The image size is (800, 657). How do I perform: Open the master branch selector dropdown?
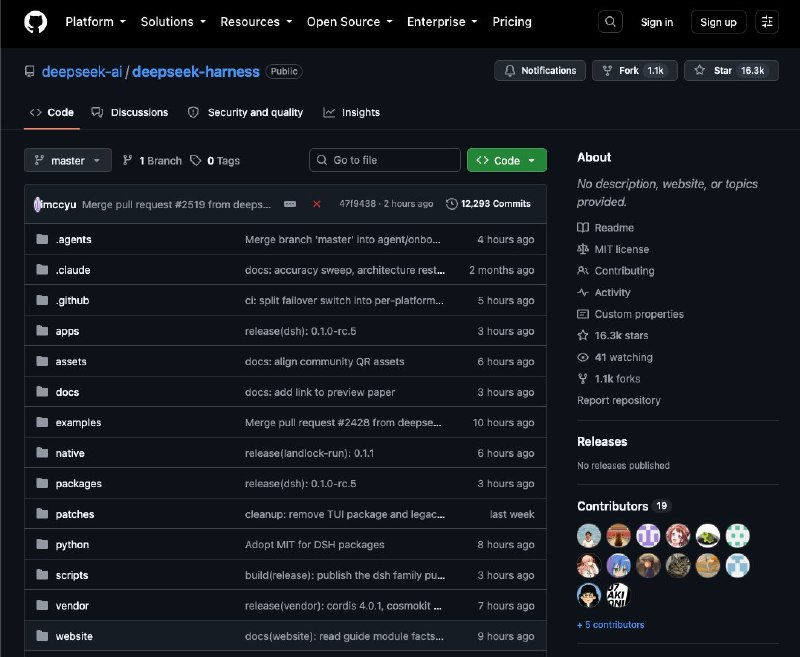tap(68, 161)
